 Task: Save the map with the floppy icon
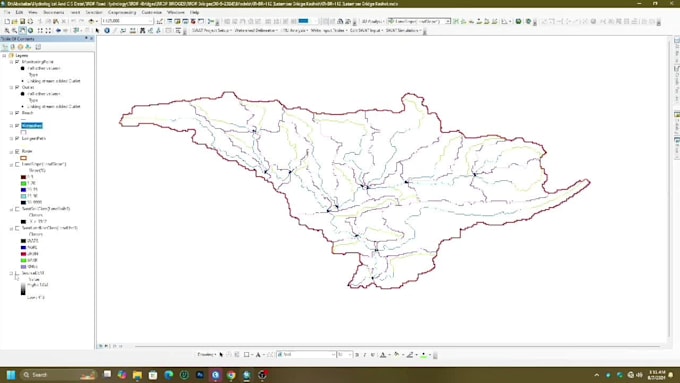pyautogui.click(x=22, y=21)
